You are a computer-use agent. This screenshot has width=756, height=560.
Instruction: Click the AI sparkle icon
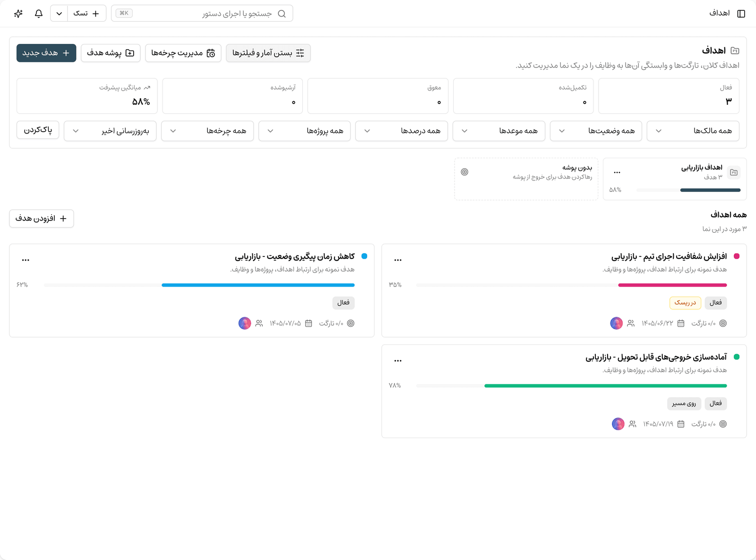coord(18,14)
